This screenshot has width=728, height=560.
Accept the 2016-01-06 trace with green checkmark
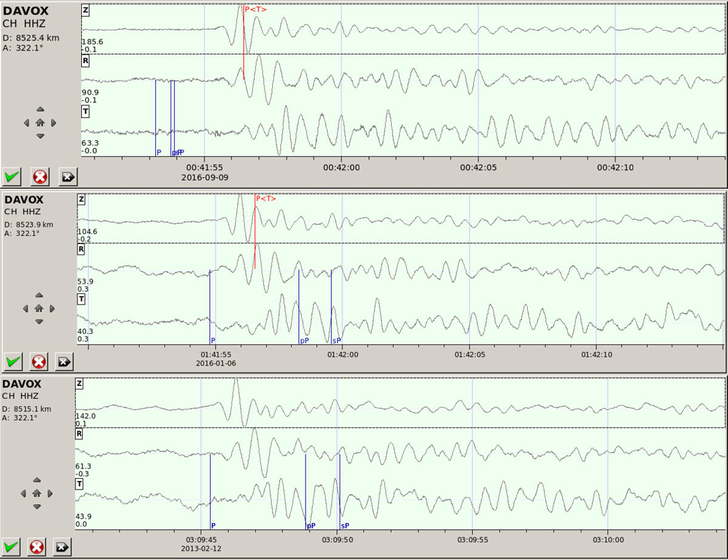(12, 362)
